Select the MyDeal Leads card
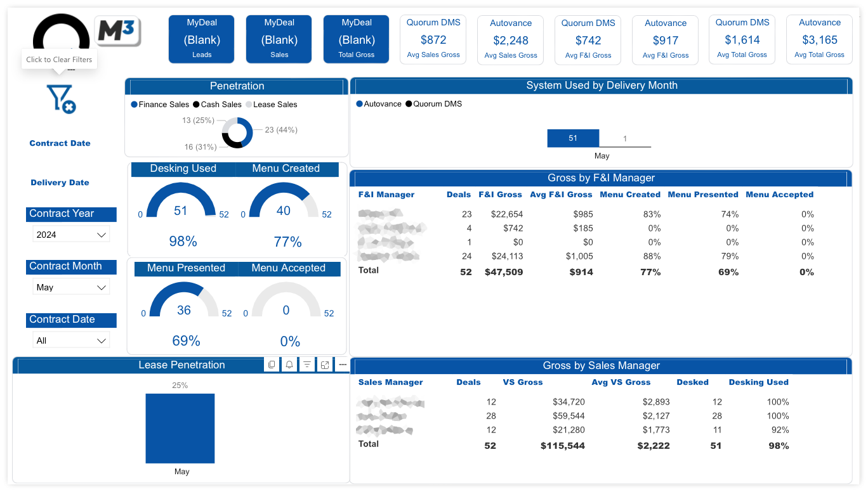 pos(202,39)
